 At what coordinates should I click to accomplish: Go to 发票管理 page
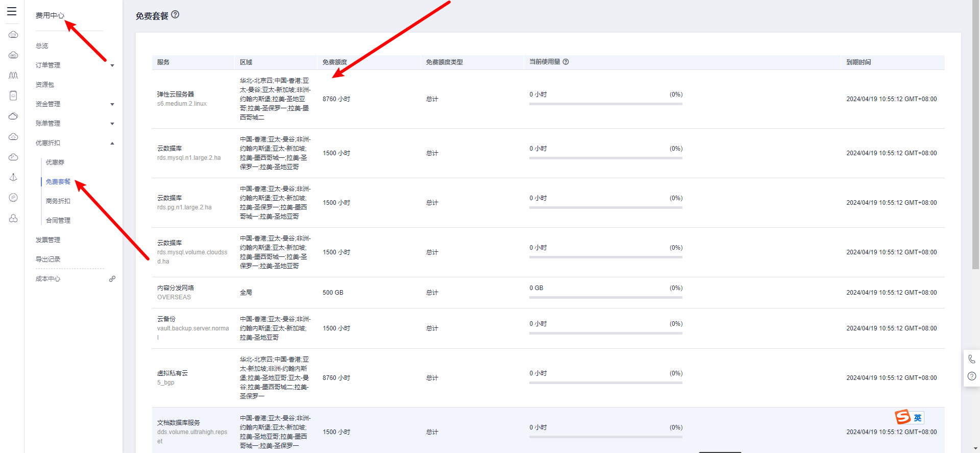(48, 240)
